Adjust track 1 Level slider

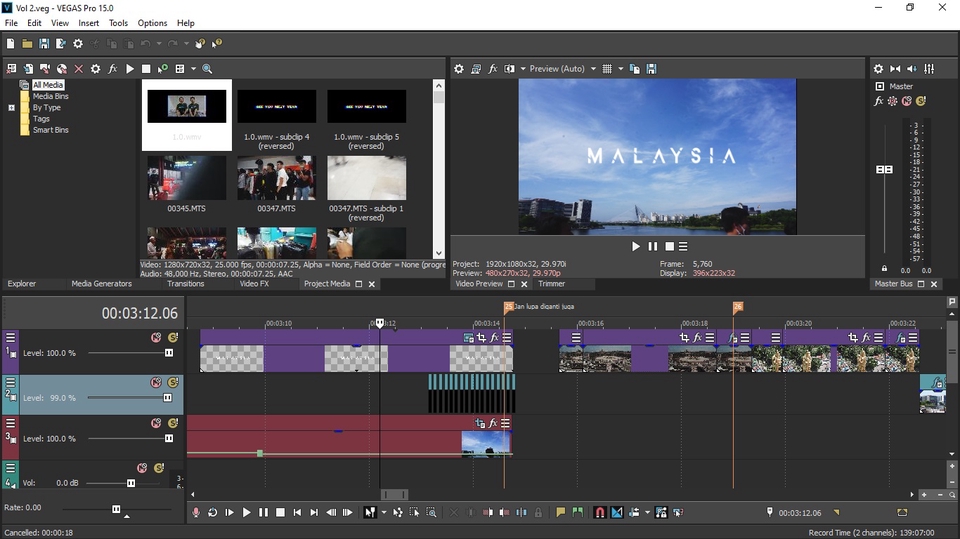[x=168, y=353]
